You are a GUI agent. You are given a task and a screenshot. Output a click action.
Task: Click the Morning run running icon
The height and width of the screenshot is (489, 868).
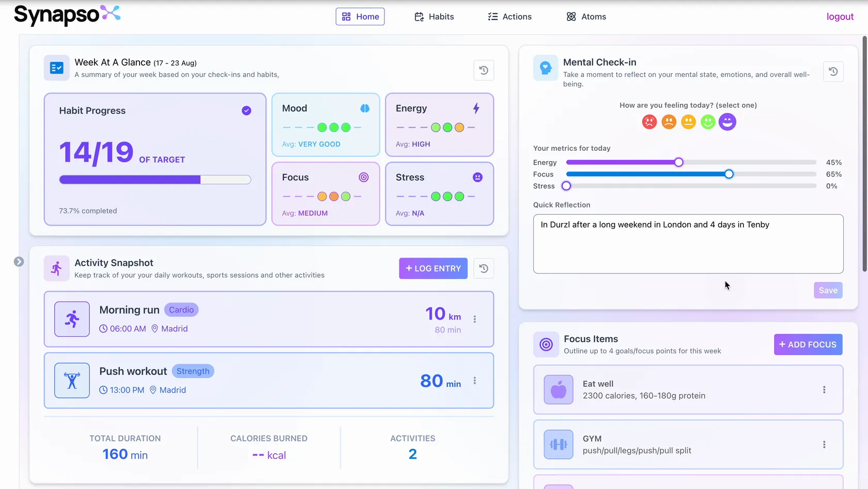pos(72,319)
